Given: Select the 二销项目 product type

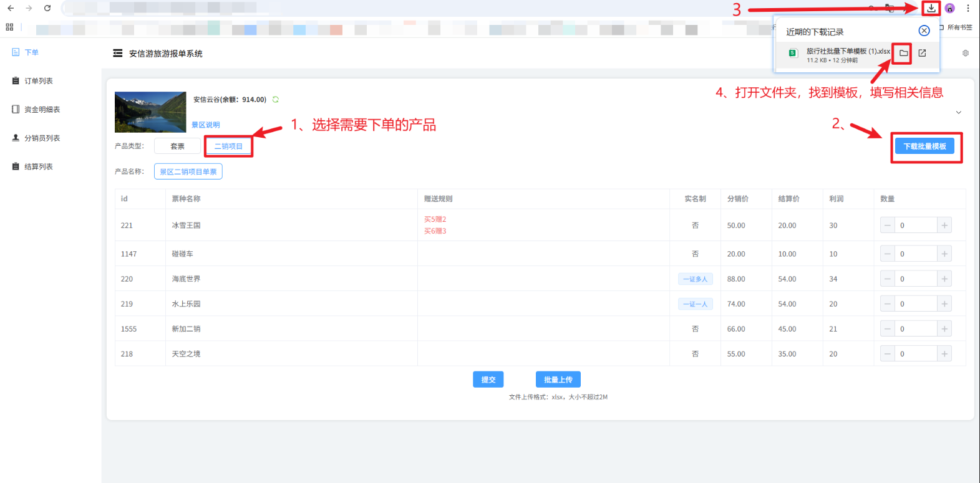Looking at the screenshot, I should [228, 146].
